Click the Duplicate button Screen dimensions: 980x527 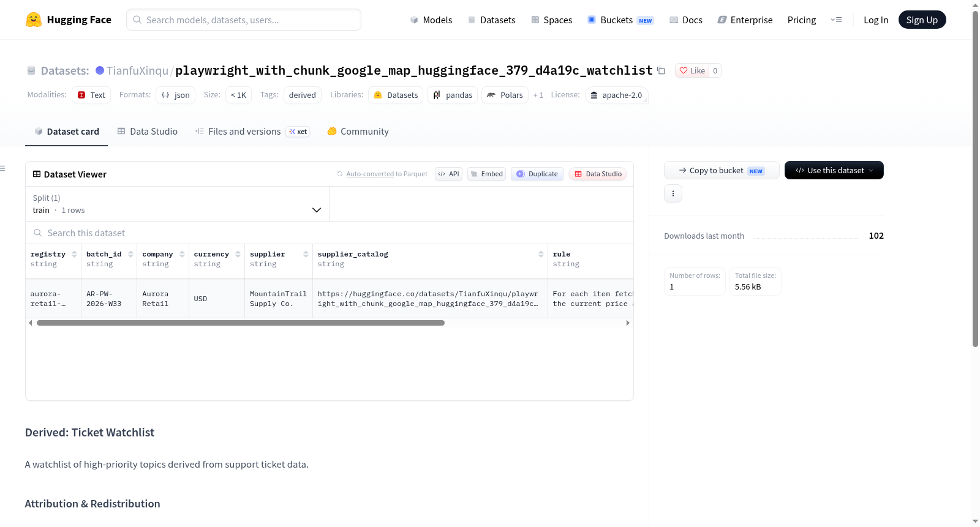tap(537, 174)
